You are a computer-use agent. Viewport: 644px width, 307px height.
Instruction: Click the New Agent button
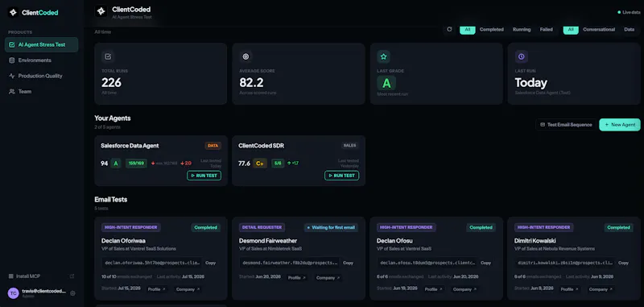[620, 125]
